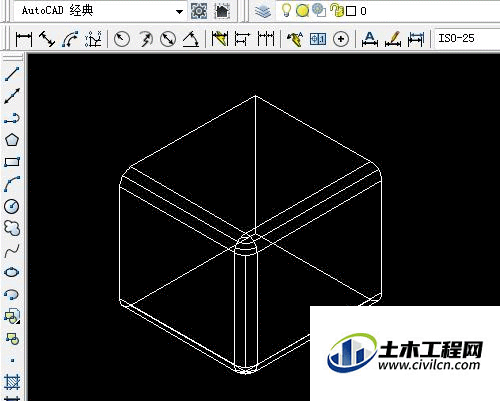Click the Make Block tool
This screenshot has width=500, height=401.
pyautogui.click(x=13, y=338)
